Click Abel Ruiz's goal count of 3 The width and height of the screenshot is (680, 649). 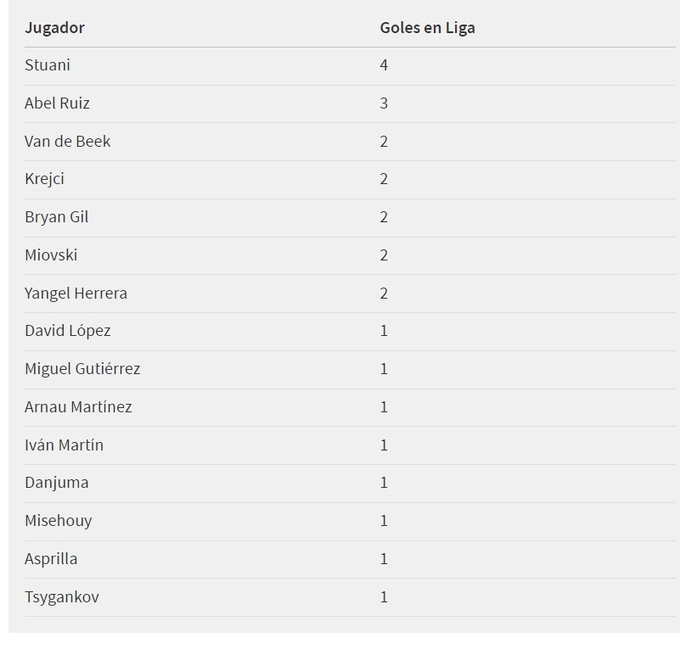click(x=384, y=103)
